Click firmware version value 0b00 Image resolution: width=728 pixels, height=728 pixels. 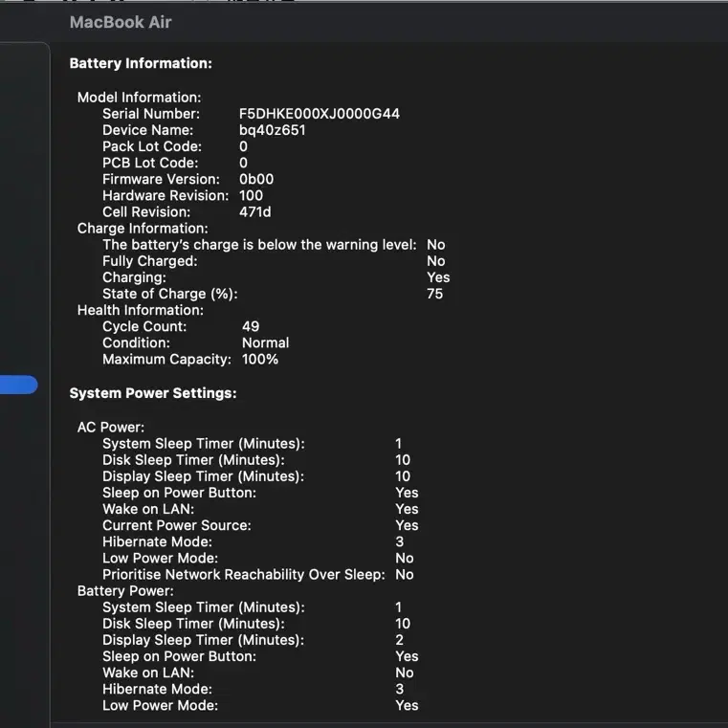[256, 179]
